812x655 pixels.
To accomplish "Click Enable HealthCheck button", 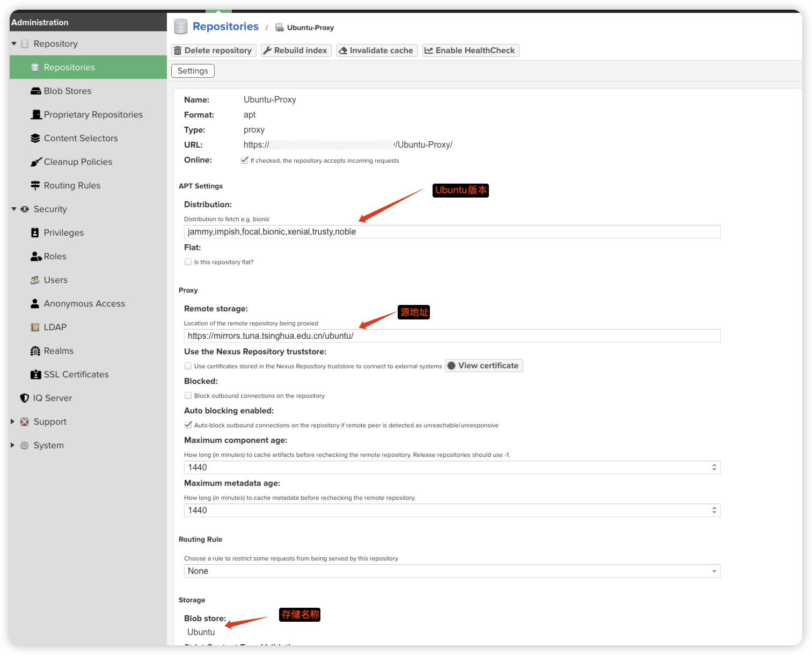I will 471,50.
